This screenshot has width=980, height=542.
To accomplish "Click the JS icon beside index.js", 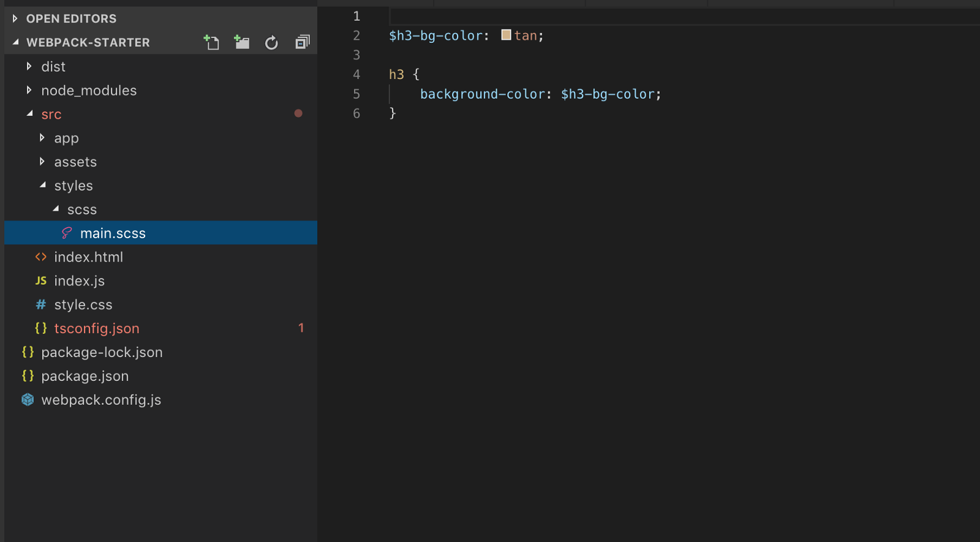I will click(41, 281).
